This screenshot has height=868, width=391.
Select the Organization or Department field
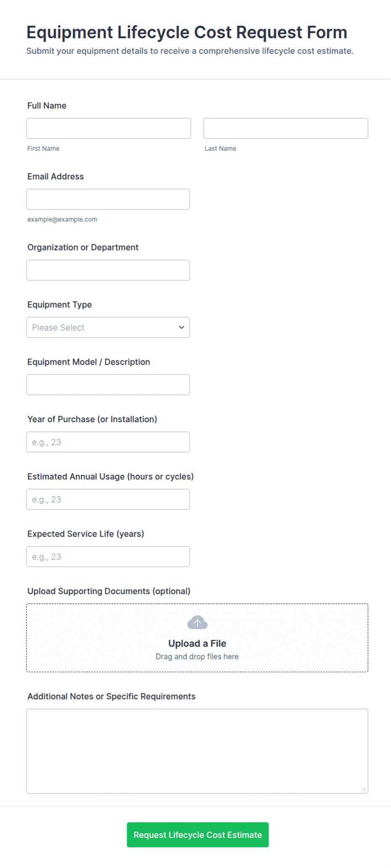pyautogui.click(x=108, y=270)
